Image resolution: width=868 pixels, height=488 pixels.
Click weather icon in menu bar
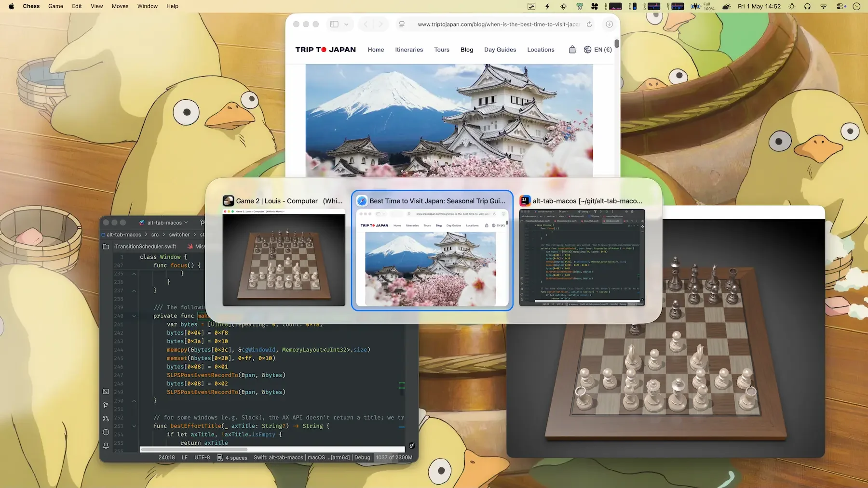(727, 6)
